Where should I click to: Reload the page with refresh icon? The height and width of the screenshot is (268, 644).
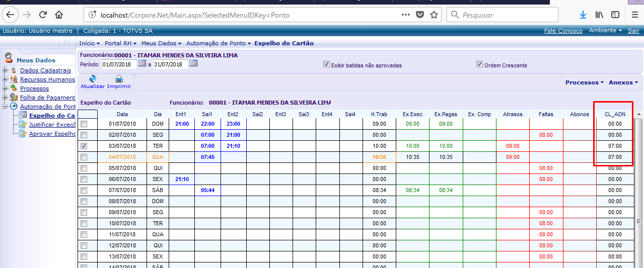pos(43,15)
